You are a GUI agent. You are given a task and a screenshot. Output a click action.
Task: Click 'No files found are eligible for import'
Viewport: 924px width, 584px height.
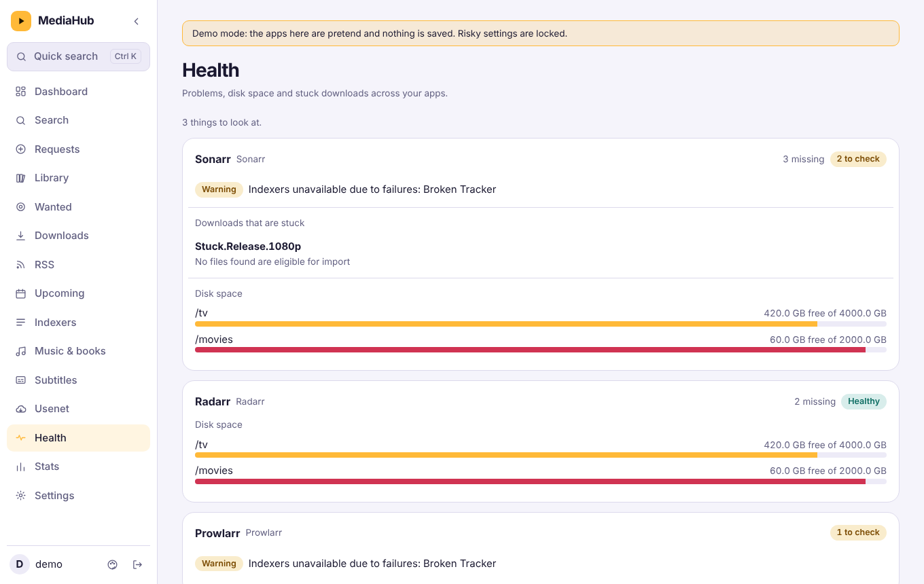272,261
